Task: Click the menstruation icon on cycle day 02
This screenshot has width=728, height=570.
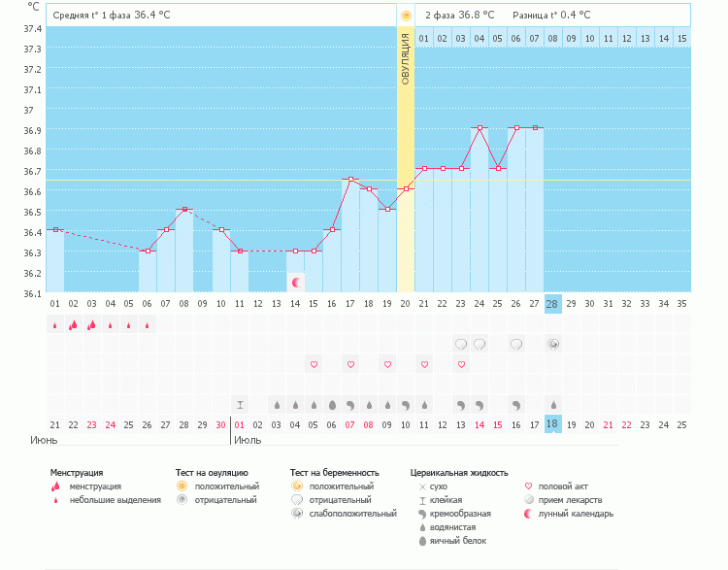Action: 73,325
